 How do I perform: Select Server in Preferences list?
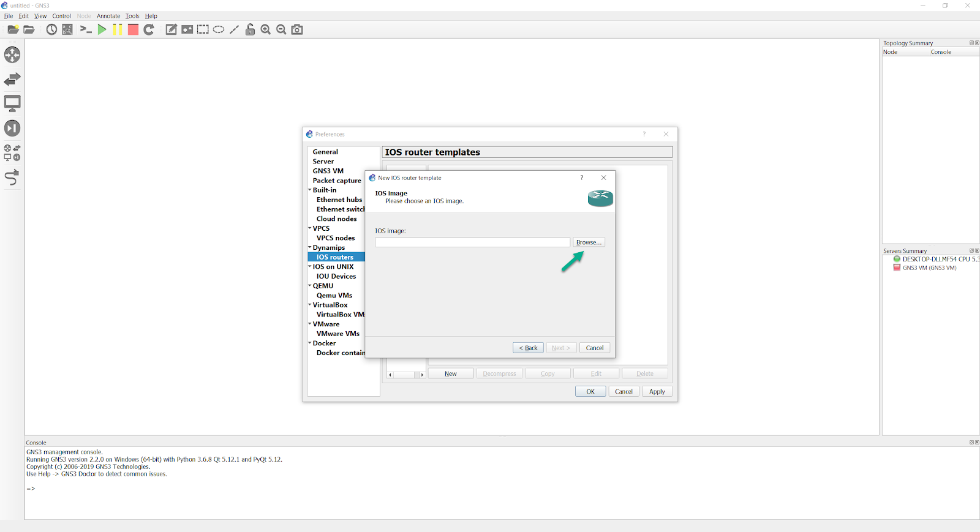(x=323, y=162)
